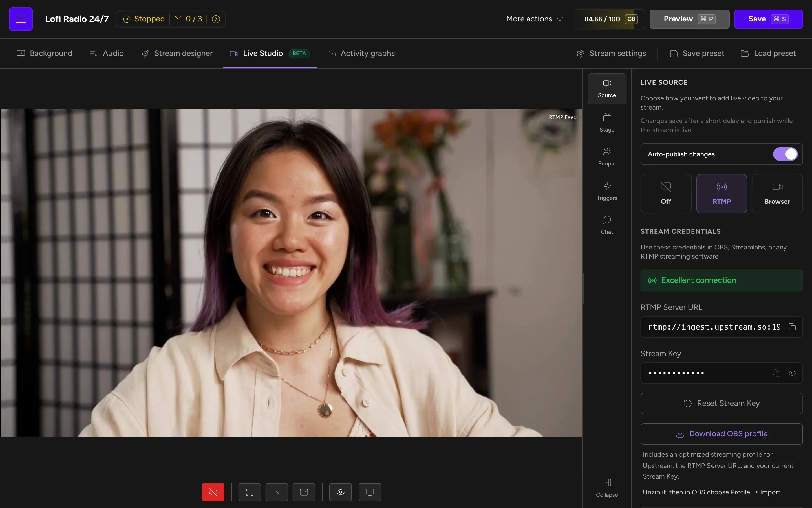This screenshot has width=812, height=508.
Task: Click the diagonal arrow corner icon
Action: point(277,492)
